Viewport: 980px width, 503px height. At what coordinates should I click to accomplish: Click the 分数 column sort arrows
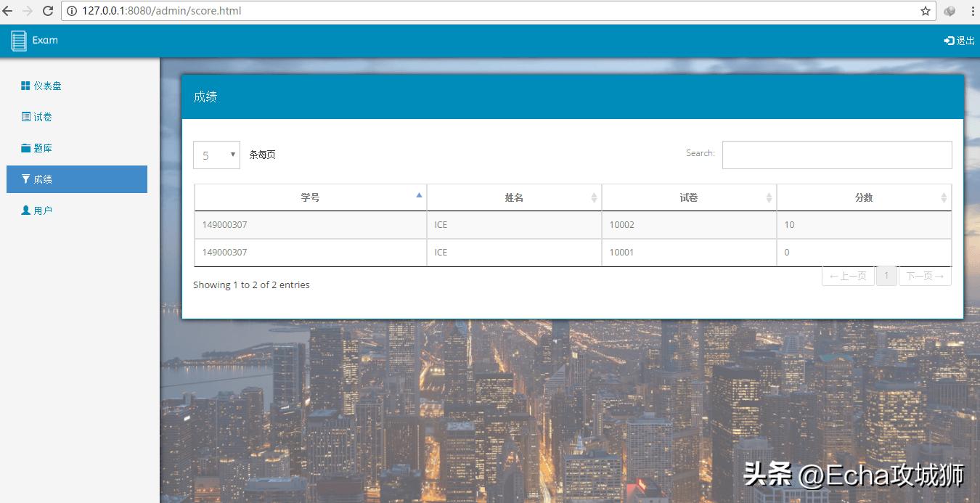point(943,197)
